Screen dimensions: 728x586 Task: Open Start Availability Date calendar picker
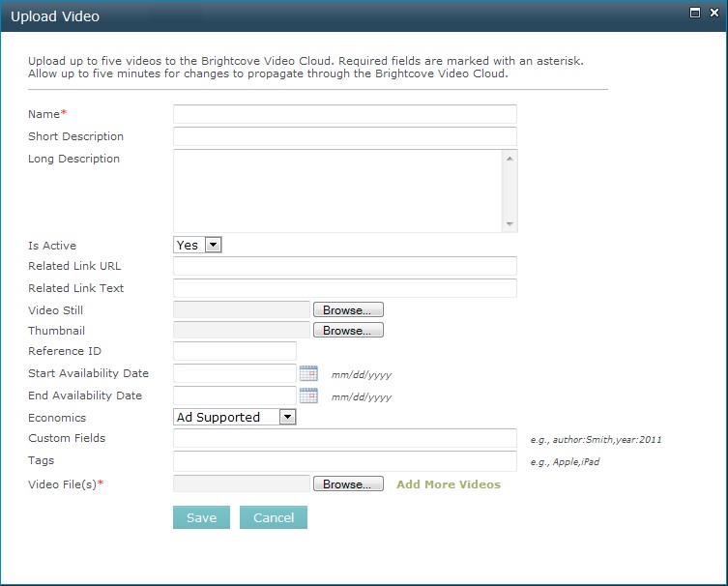(308, 373)
